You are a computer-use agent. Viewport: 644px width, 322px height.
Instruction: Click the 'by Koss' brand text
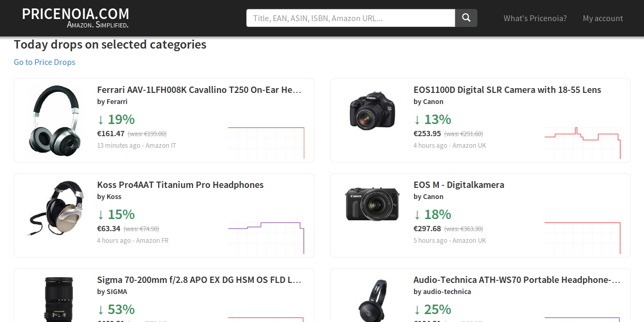tap(109, 197)
